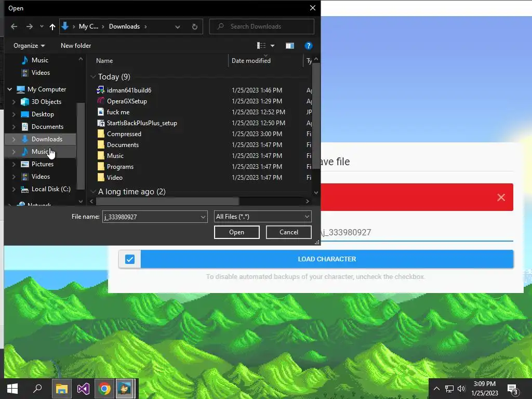Expand the Local Disk (C:) node
This screenshot has height=399, width=532.
[14, 189]
